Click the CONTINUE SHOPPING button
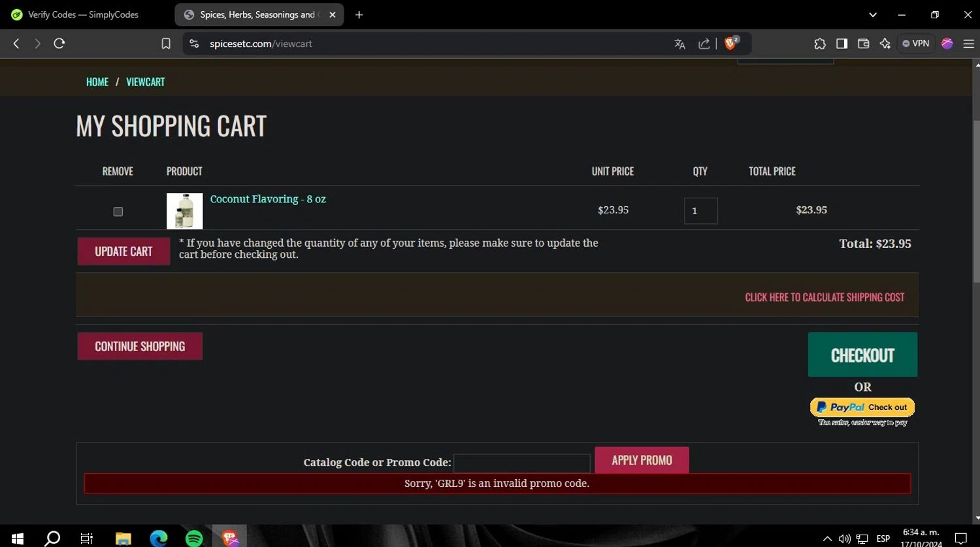 pyautogui.click(x=140, y=346)
